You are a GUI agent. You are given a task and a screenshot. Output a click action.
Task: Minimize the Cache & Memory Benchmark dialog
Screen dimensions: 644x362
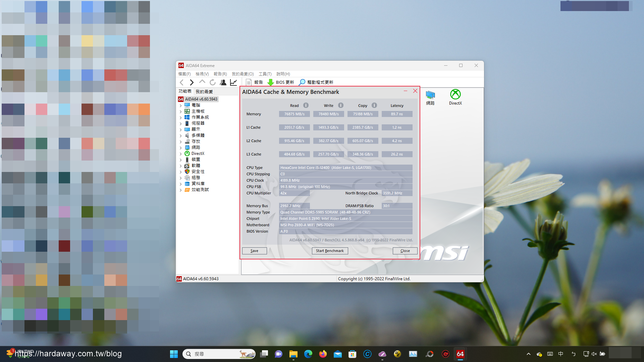(x=406, y=91)
